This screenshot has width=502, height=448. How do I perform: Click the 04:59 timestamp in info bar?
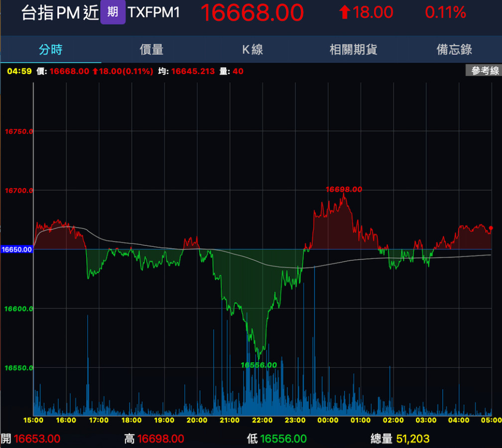pos(19,71)
